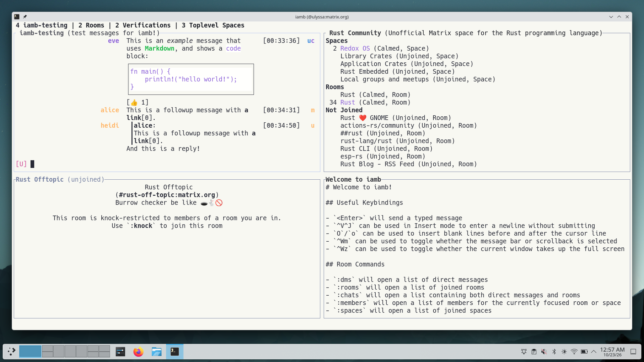This screenshot has height=362, width=644.
Task: Select the 3 Toplevel Spaces tab
Action: click(x=213, y=25)
